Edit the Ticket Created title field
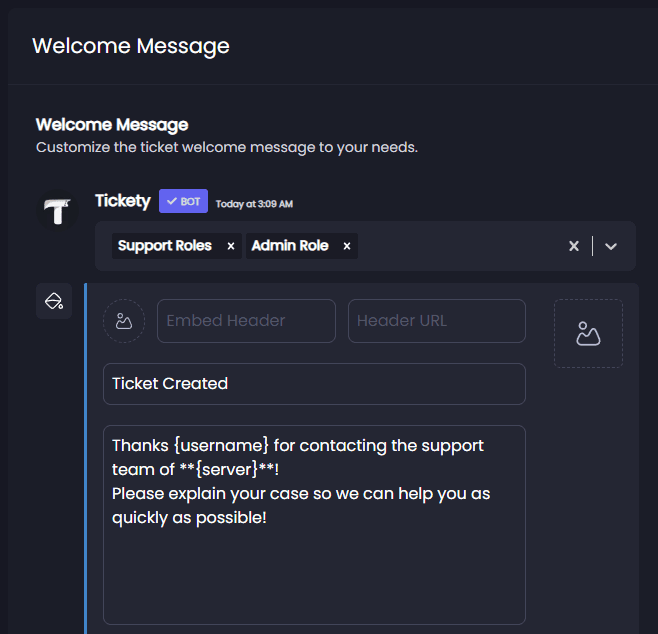This screenshot has width=658, height=634. (314, 384)
